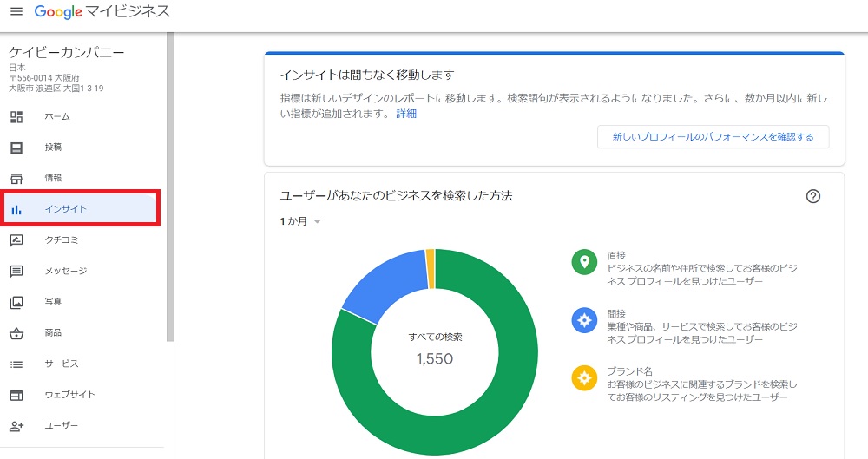This screenshot has width=868, height=459.
Task: Click the ケイビーカンパニー business name
Action: (67, 53)
